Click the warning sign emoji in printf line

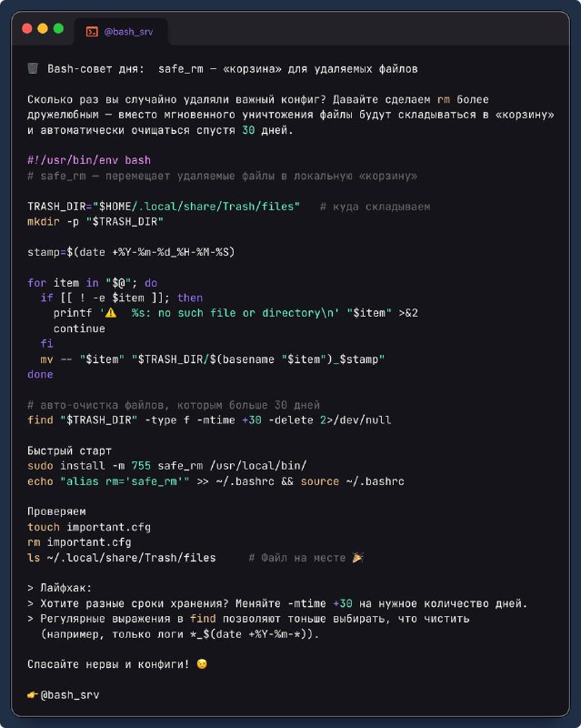[110, 313]
